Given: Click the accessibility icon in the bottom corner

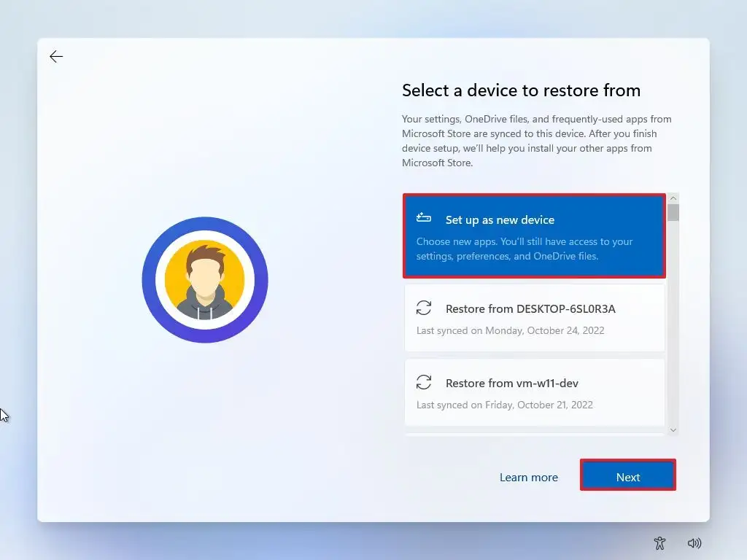Looking at the screenshot, I should point(659,543).
